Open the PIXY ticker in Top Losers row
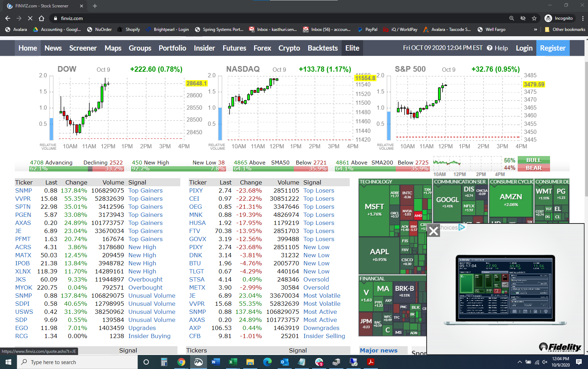588x369 pixels. tap(196, 190)
